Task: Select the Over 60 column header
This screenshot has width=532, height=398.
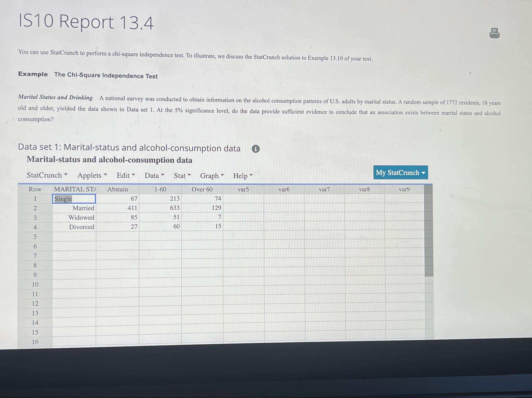Action: coord(202,189)
